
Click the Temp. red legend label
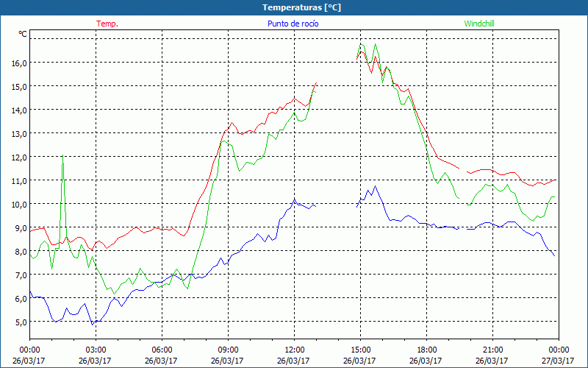coord(107,24)
